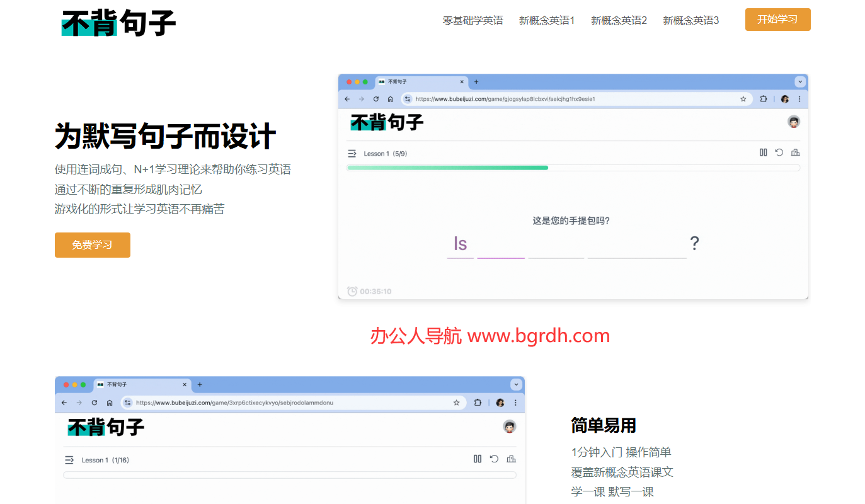The width and height of the screenshot is (865, 504).
Task: Select 新概念英语2 in the top navigation
Action: tap(619, 20)
